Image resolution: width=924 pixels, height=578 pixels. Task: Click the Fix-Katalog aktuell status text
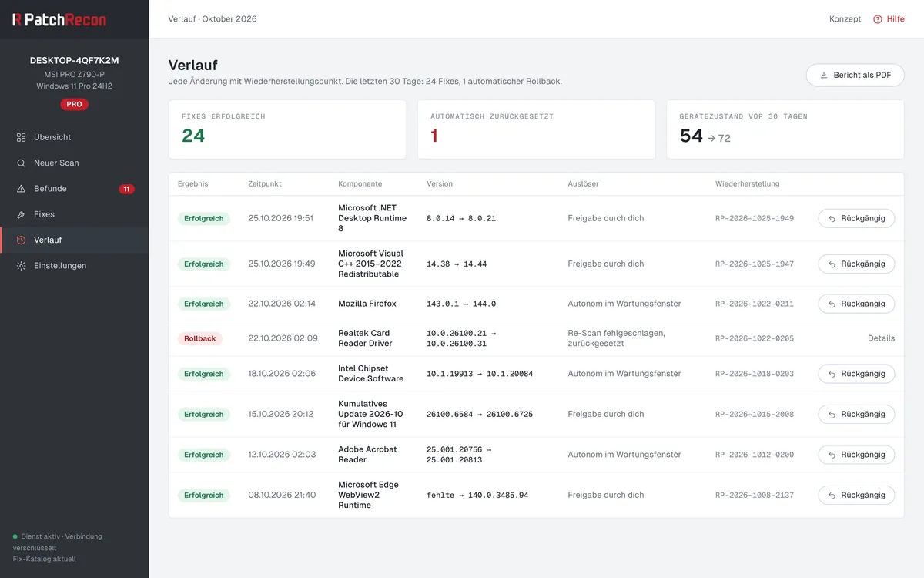click(44, 559)
